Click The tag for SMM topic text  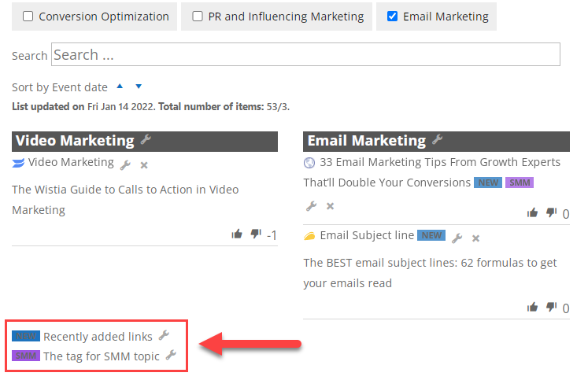coord(102,356)
